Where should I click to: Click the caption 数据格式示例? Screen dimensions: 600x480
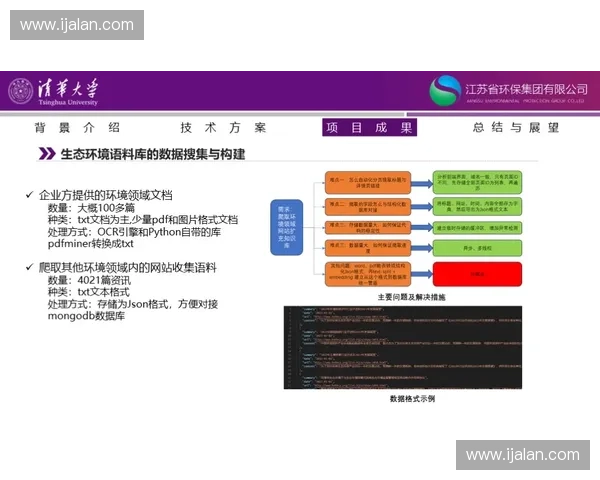pos(412,398)
